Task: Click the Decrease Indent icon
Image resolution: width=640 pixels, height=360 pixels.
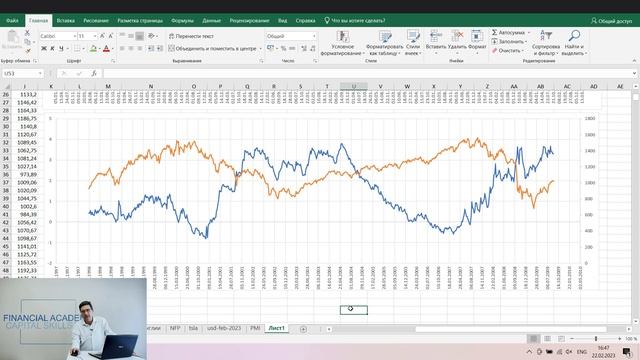Action: 151,49
